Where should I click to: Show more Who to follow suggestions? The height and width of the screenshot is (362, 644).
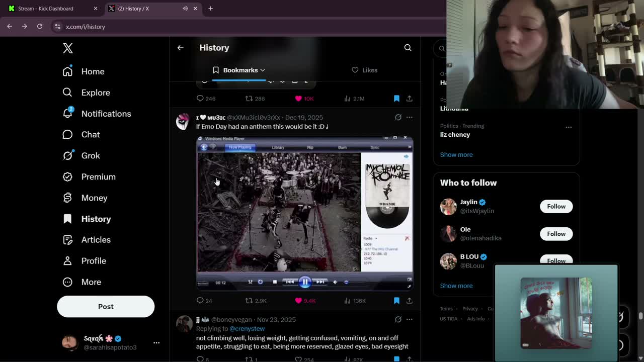pyautogui.click(x=456, y=286)
